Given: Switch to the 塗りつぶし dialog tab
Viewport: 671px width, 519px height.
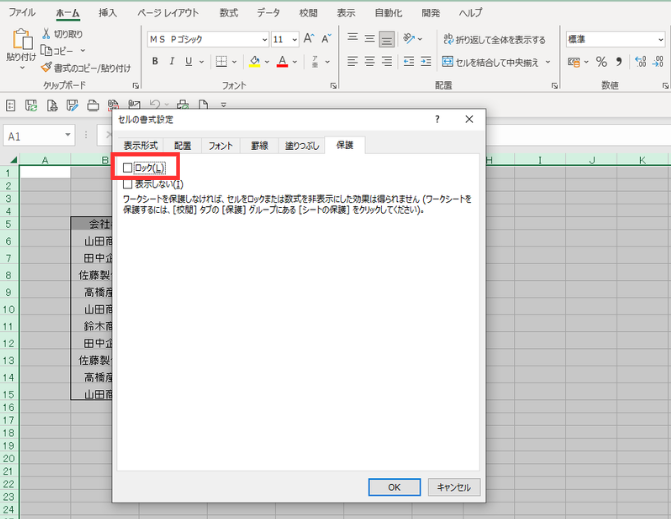Looking at the screenshot, I should 302,145.
